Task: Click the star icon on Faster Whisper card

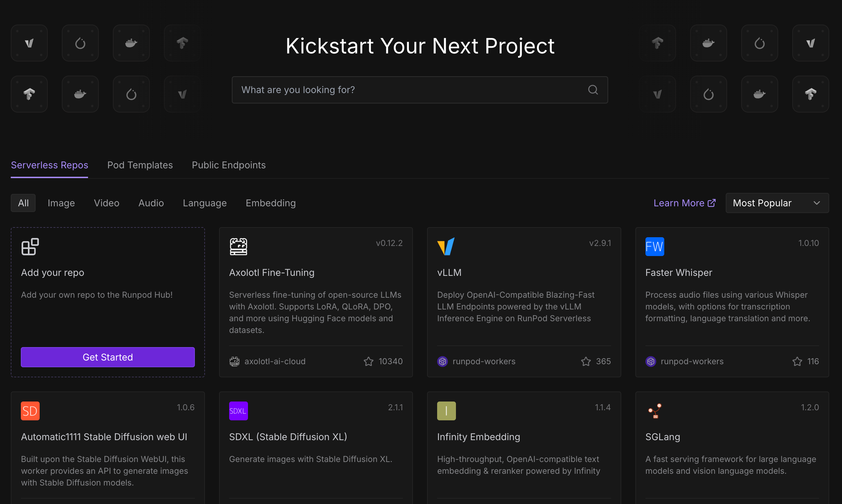Action: [x=797, y=361]
